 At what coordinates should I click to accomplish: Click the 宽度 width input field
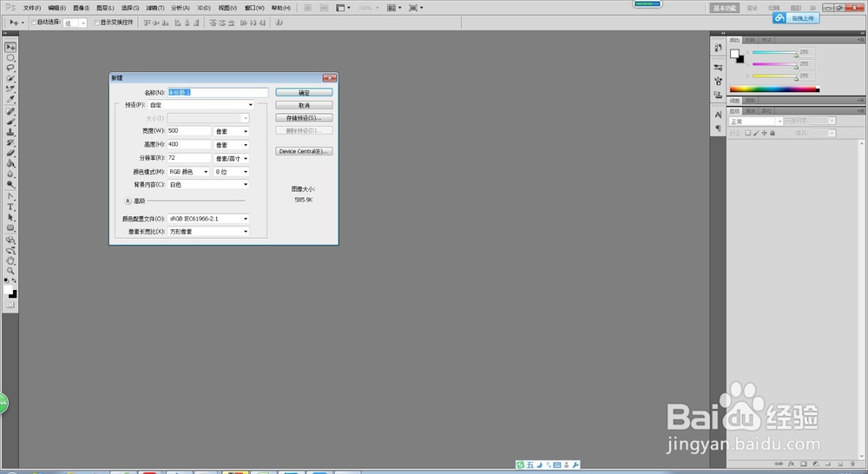coord(188,131)
